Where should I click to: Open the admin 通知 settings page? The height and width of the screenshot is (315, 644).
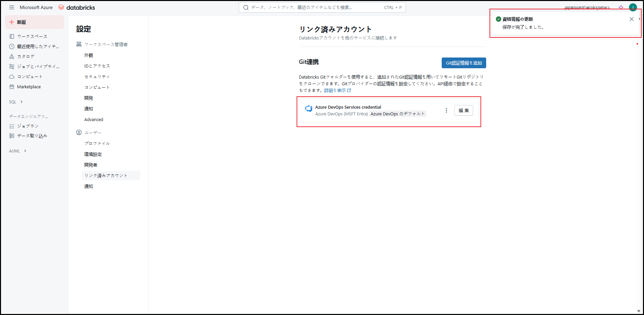tap(89, 109)
